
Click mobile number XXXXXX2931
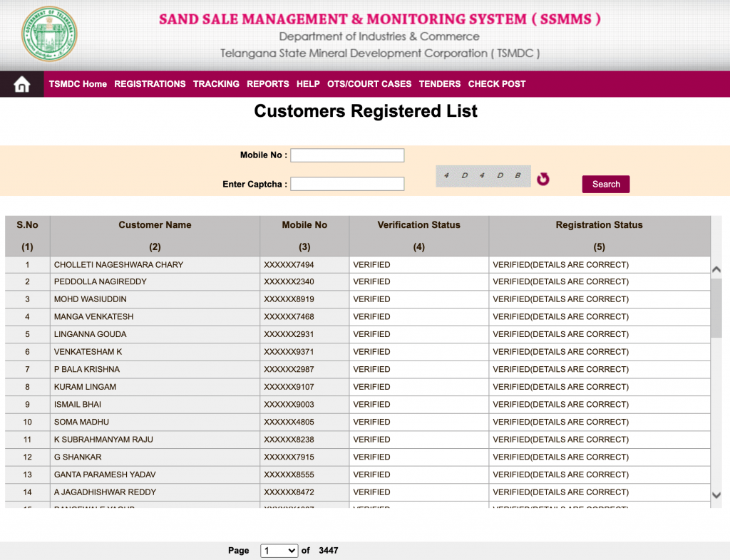point(289,334)
